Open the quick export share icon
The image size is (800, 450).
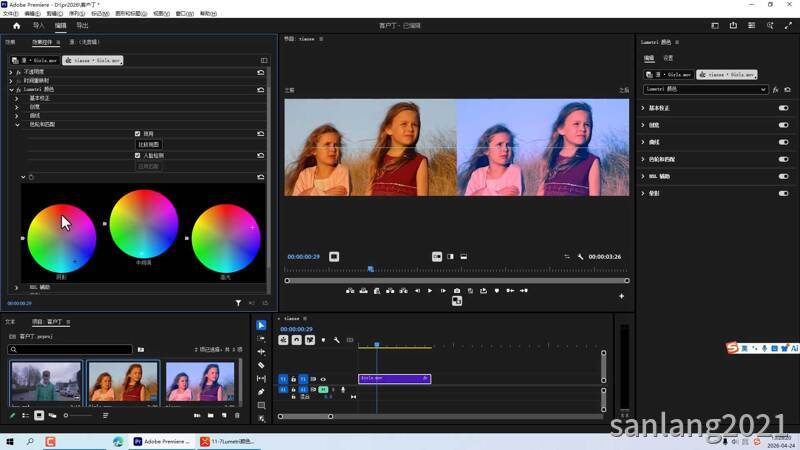733,26
